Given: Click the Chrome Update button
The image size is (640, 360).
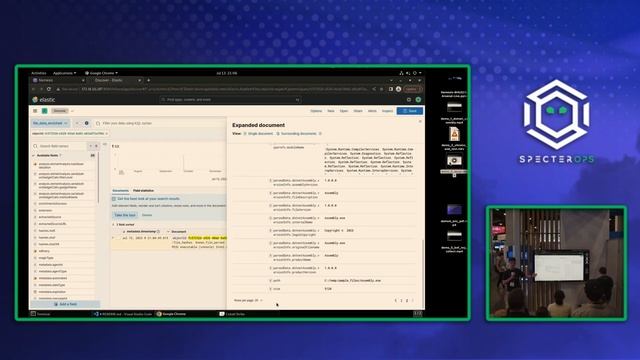Looking at the screenshot, I should coord(412,89).
